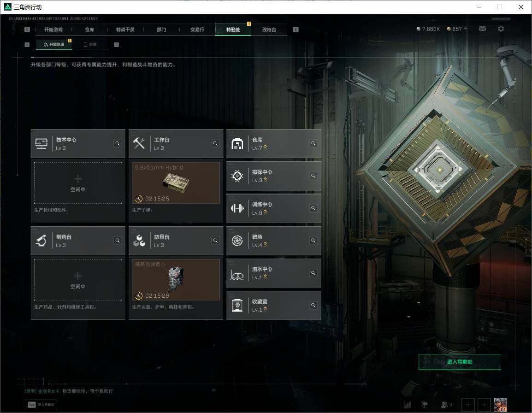Go to the 交易行 tab

[x=197, y=29]
